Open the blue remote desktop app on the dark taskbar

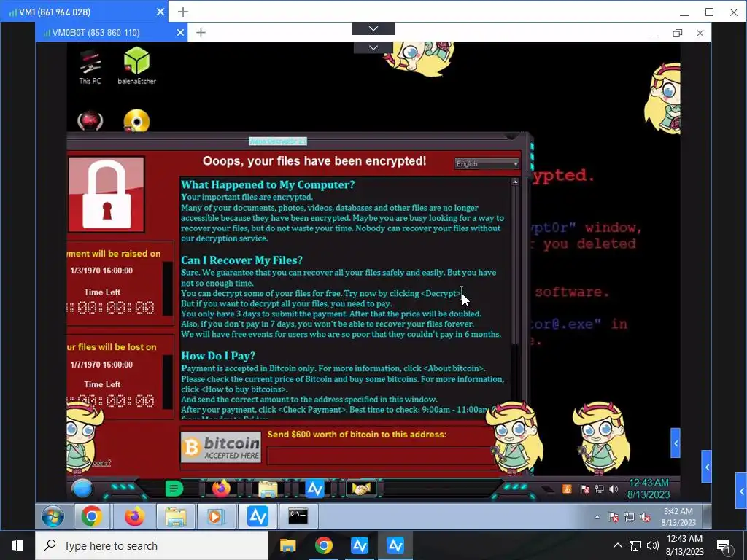coord(315,489)
